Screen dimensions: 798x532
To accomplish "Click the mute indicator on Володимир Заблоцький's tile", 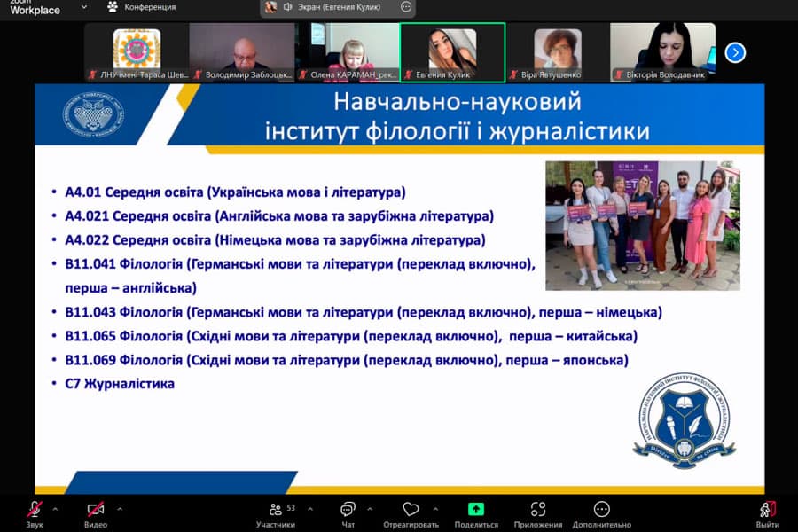I will point(200,73).
